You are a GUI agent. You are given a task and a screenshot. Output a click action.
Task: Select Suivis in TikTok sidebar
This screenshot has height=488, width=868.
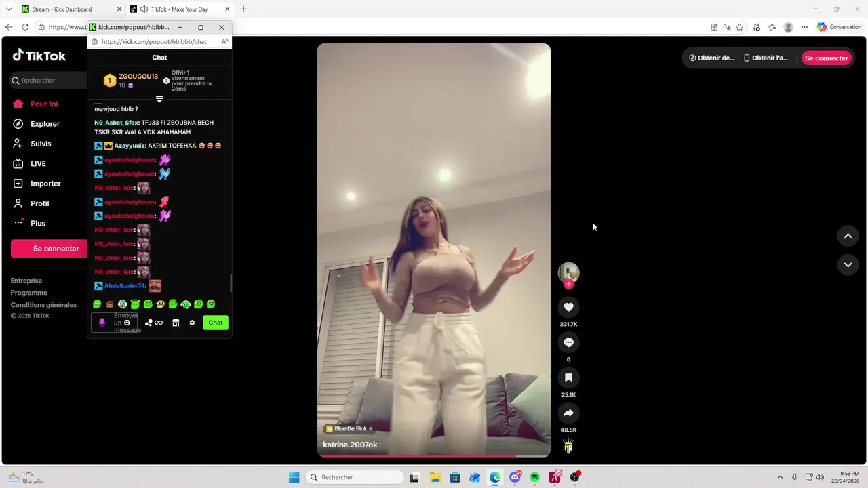tap(41, 144)
